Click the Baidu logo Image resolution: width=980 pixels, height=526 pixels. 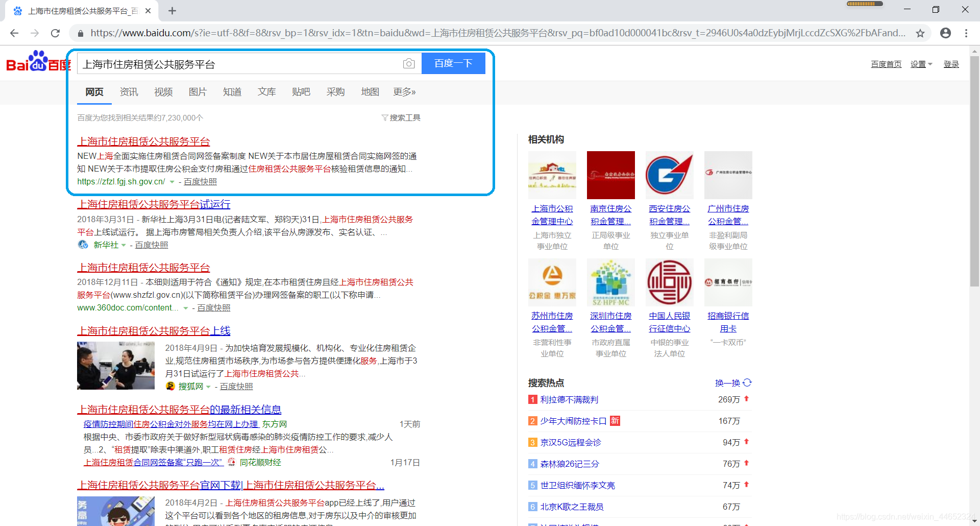(38, 62)
